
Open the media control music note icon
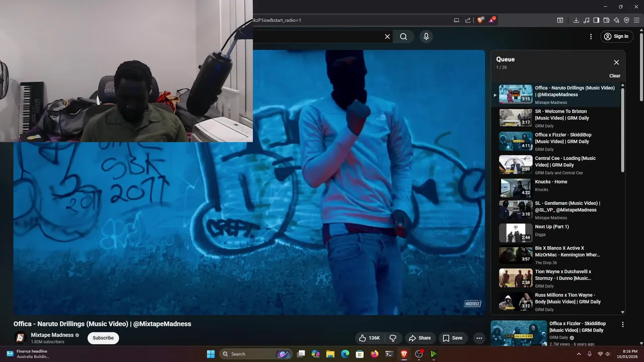click(586, 20)
